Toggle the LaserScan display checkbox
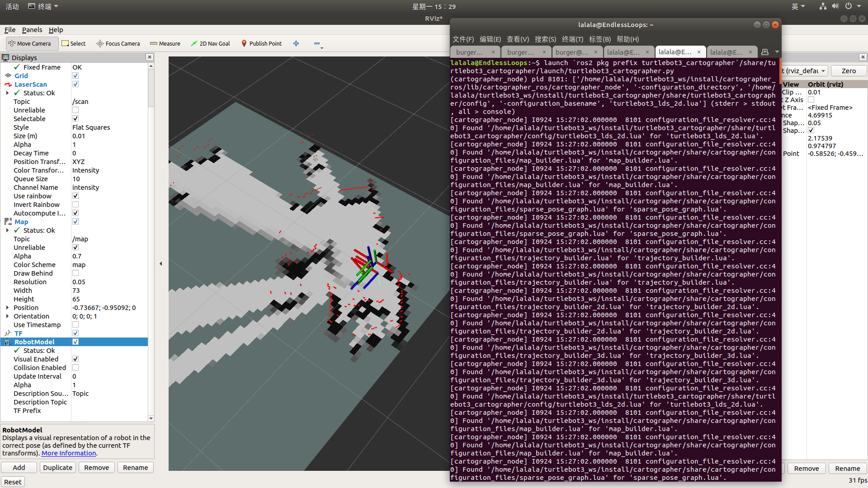The height and width of the screenshot is (488, 868). (x=75, y=84)
